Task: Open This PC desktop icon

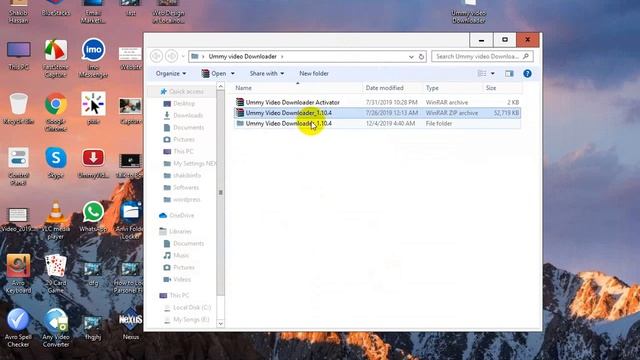Action: [x=18, y=56]
